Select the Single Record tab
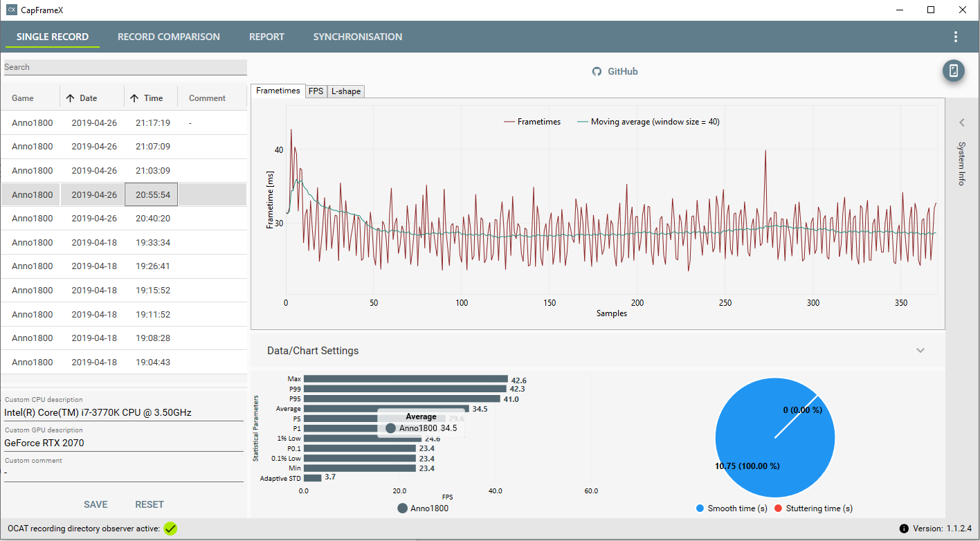980x541 pixels. click(53, 37)
